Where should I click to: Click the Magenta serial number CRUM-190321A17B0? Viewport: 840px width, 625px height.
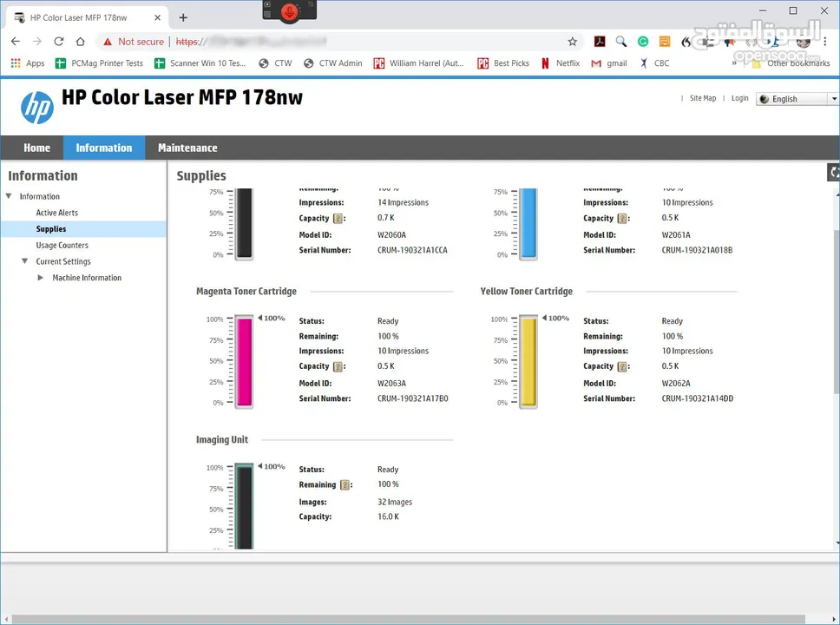point(412,398)
